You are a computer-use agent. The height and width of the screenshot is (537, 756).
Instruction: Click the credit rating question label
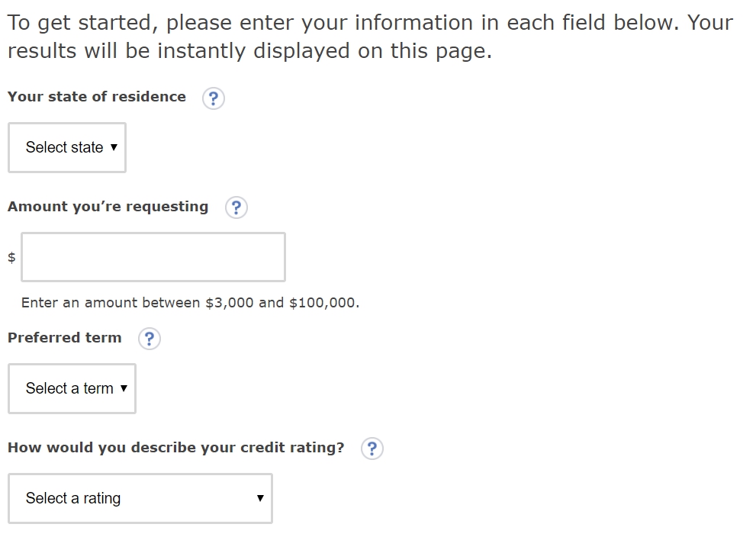click(x=176, y=448)
